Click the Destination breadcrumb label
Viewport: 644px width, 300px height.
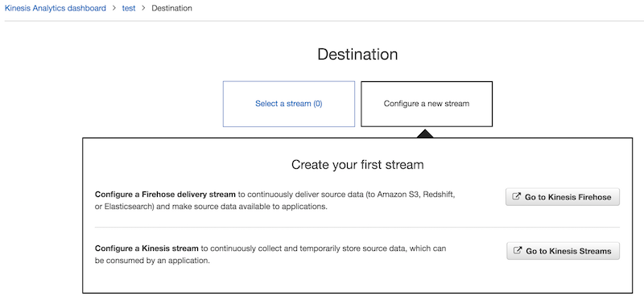[171, 8]
